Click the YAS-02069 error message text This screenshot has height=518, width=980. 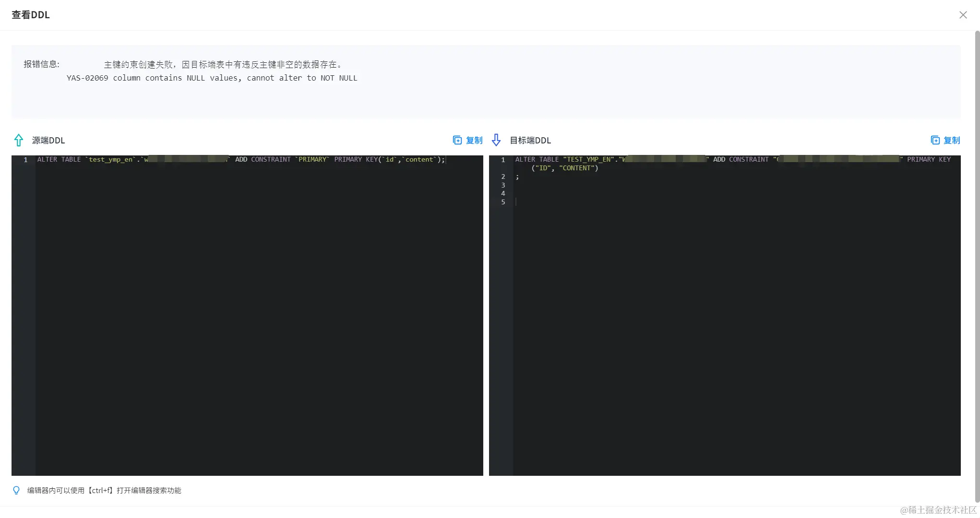(x=212, y=78)
